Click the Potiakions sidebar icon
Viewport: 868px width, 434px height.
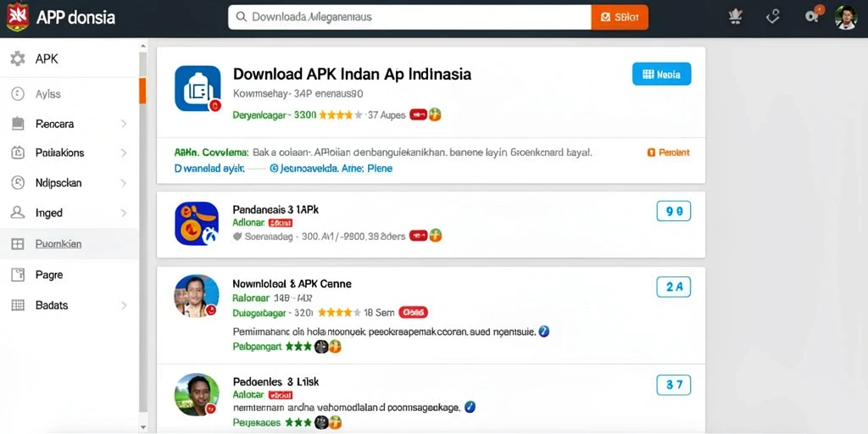pos(18,153)
